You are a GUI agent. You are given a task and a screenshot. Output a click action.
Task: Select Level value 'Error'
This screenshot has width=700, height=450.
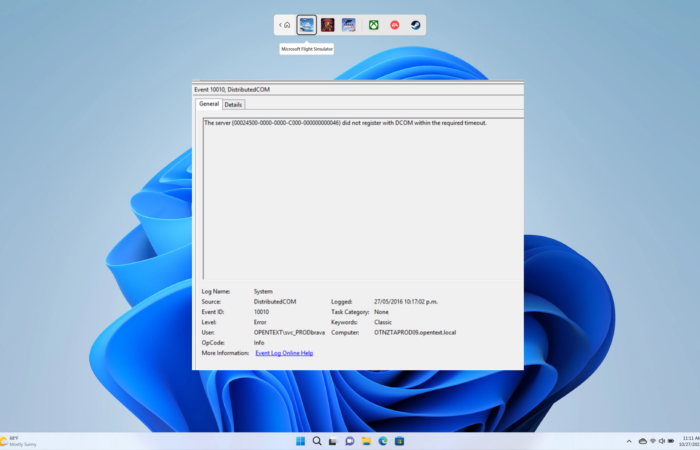[260, 322]
